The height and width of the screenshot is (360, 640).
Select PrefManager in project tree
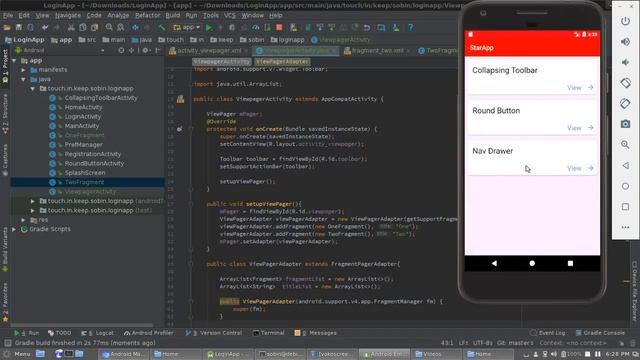pos(84,145)
